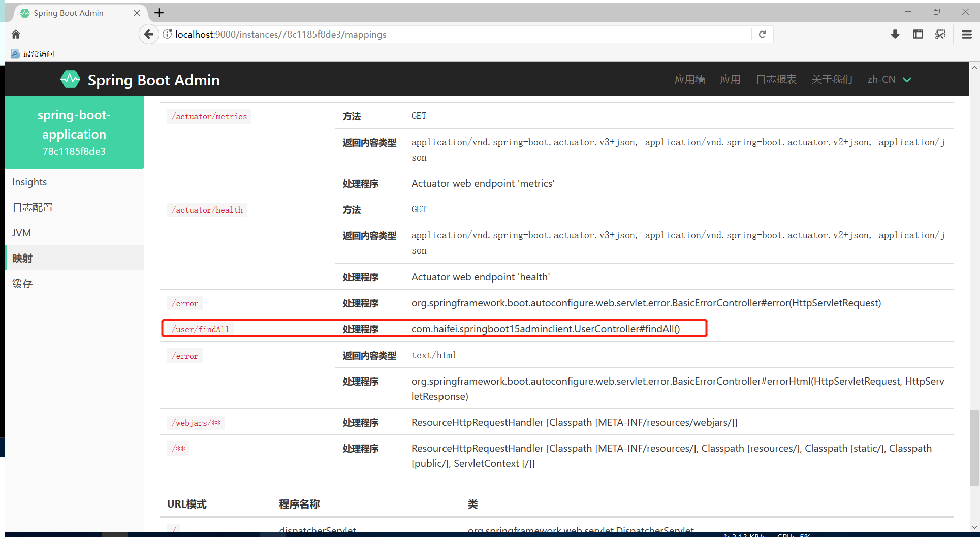Go to browser home page icon
Image resolution: width=980 pixels, height=537 pixels.
click(x=16, y=34)
